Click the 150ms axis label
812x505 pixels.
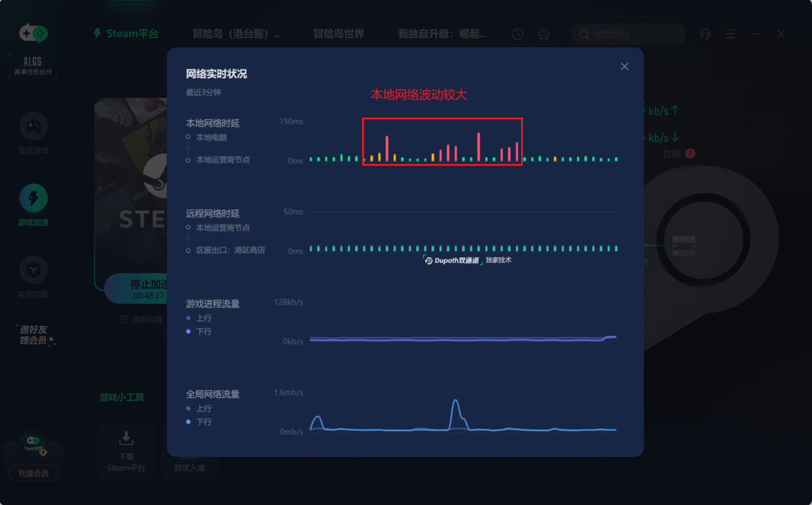(291, 122)
